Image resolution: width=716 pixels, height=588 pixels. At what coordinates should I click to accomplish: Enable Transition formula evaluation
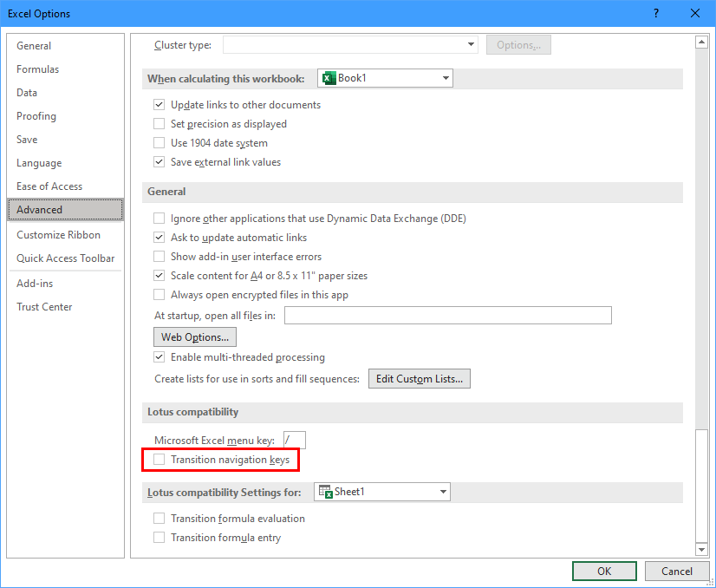click(x=159, y=518)
